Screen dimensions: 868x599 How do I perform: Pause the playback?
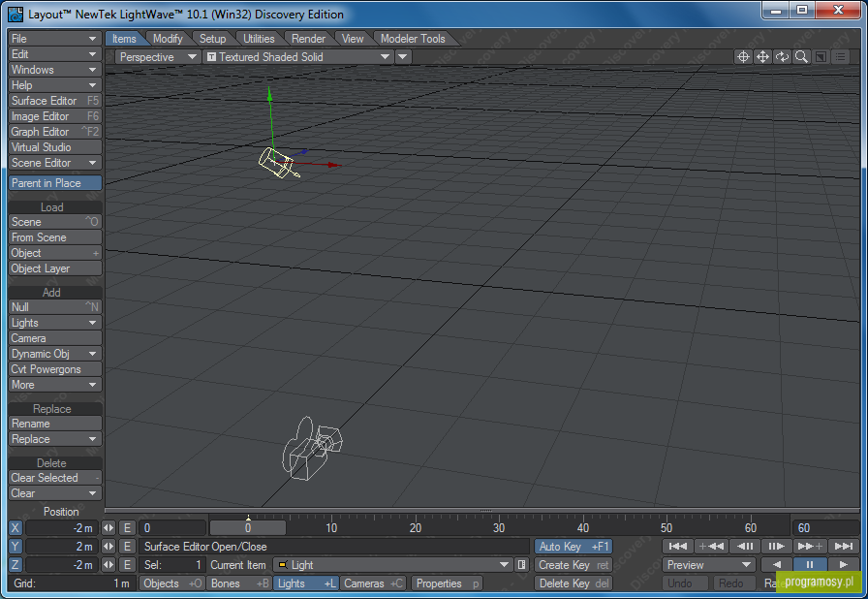pyautogui.click(x=810, y=565)
